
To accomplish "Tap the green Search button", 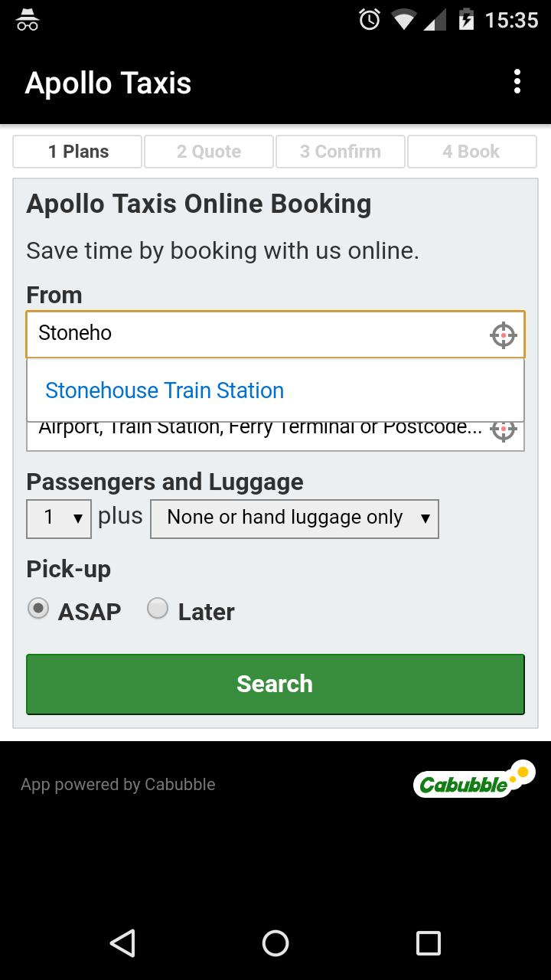I will [275, 684].
